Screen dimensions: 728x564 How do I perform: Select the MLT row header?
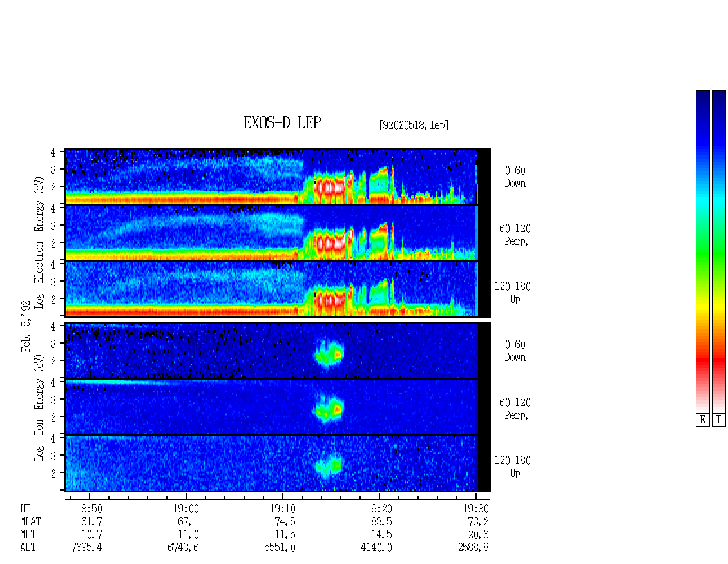pos(28,535)
